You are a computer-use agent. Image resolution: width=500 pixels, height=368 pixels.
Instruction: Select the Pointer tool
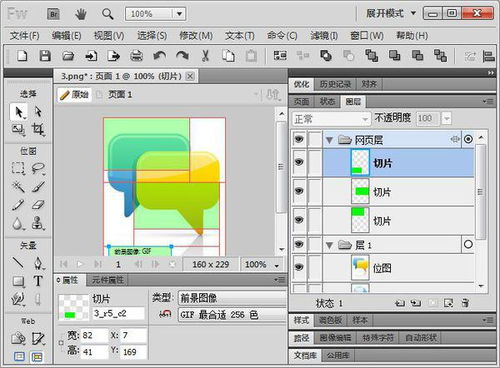click(x=18, y=112)
